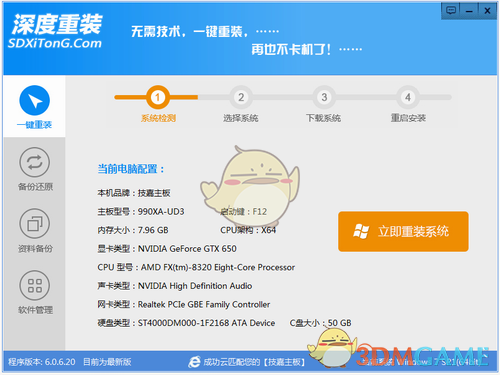This screenshot has height=375, width=500.
Task: Click the 当前电脑配置 heading
Action: 131,169
